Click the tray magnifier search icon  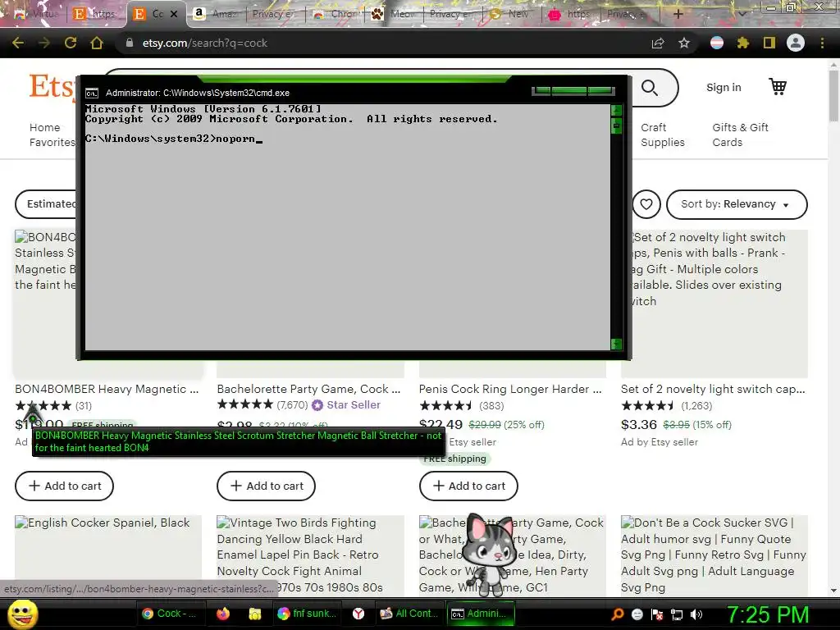click(x=617, y=614)
